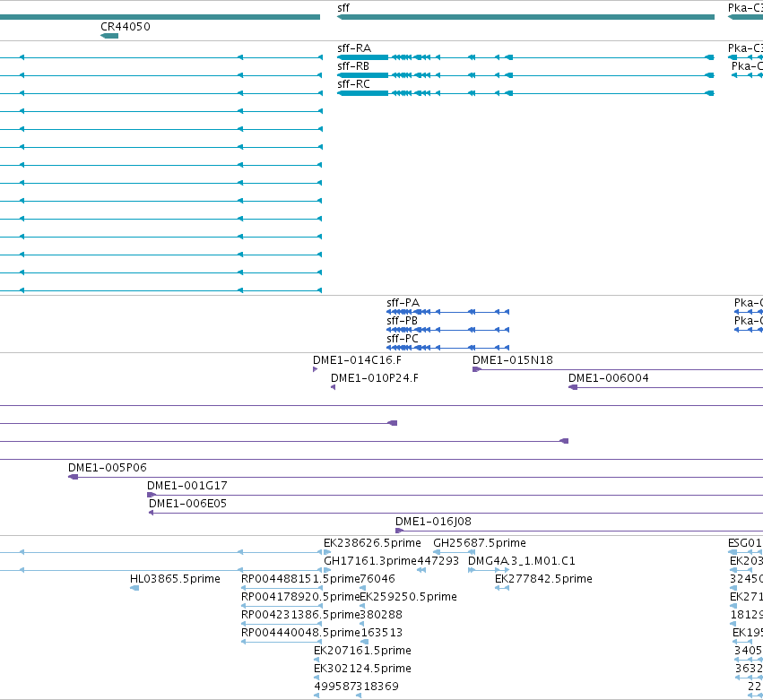Viewport: 763px width, 700px height.
Task: Click the GH25687.5prime EST label
Action: pyautogui.click(x=480, y=543)
